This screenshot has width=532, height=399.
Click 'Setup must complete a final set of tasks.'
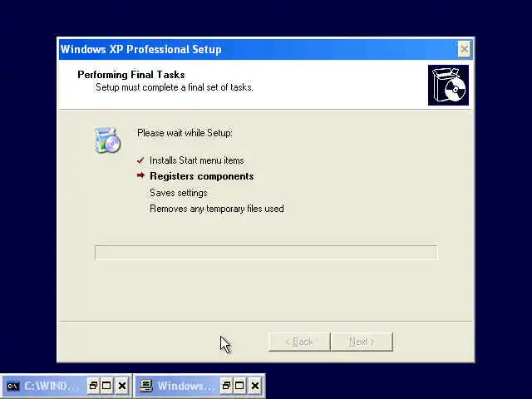tap(175, 87)
